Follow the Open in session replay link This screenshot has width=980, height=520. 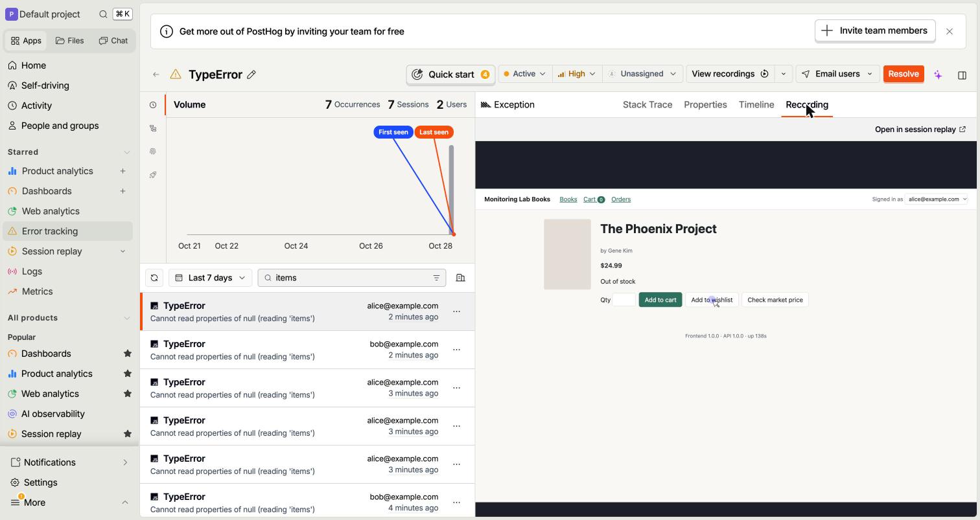click(x=920, y=130)
